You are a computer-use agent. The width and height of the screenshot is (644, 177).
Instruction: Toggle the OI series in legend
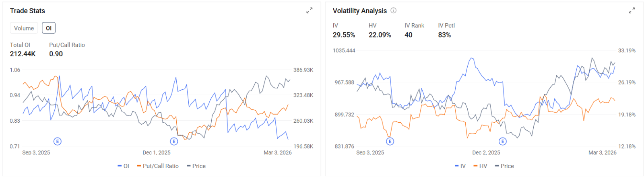click(x=124, y=166)
